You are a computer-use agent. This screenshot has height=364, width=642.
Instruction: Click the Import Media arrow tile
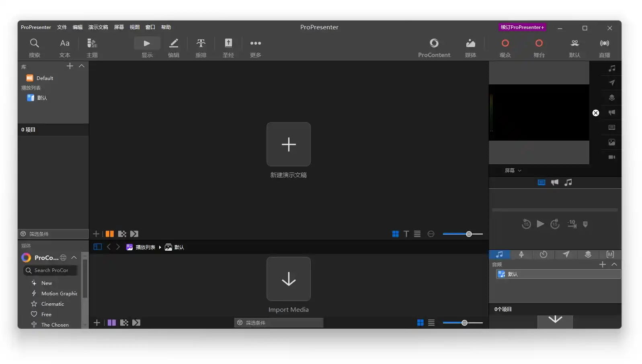point(289,279)
